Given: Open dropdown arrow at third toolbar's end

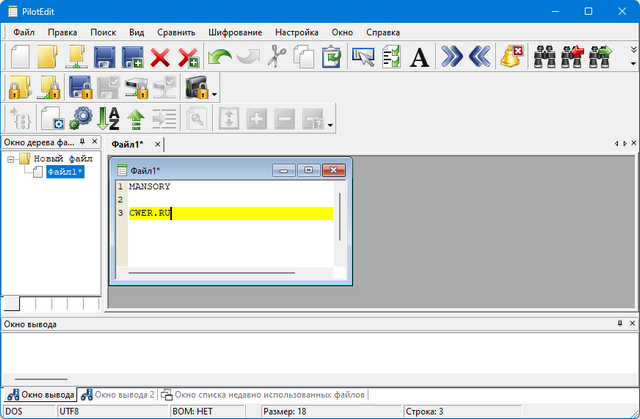Looking at the screenshot, I should (330, 125).
